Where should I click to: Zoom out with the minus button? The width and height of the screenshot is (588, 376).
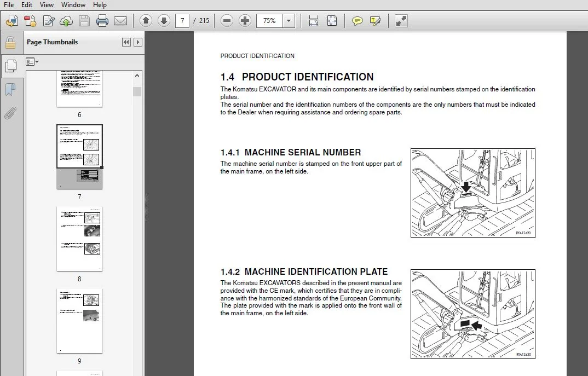pyautogui.click(x=227, y=21)
